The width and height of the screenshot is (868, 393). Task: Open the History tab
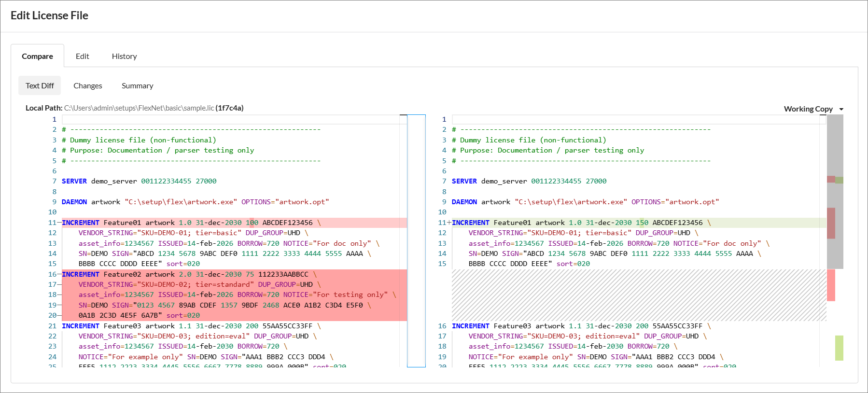125,56
